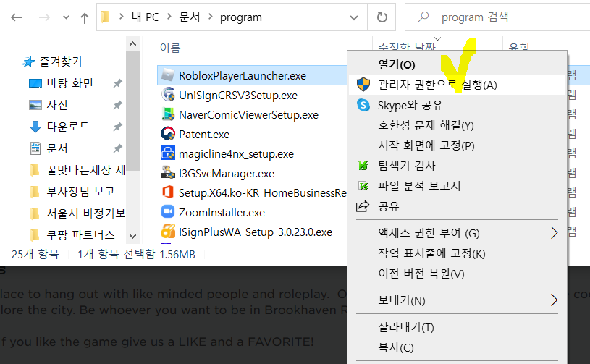This screenshot has width=590, height=364.
Task: Click the pin icon beside 바탕 화면
Action: pyautogui.click(x=118, y=83)
